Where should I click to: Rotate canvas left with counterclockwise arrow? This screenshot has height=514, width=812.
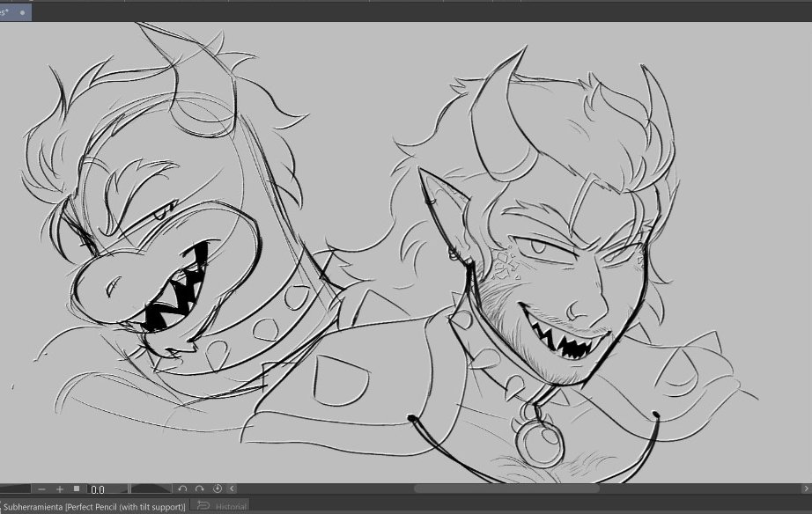pyautogui.click(x=182, y=488)
